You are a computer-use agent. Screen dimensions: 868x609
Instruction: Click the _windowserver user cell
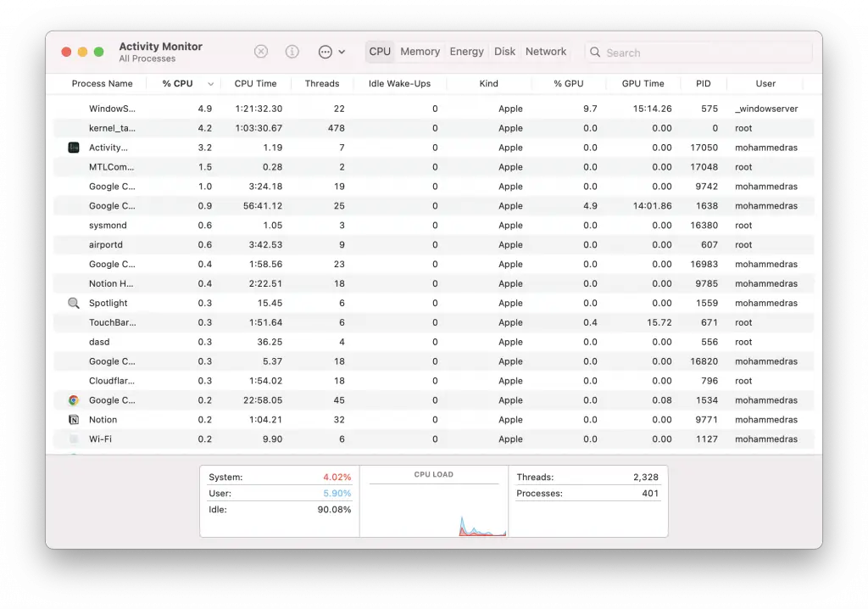tap(766, 109)
